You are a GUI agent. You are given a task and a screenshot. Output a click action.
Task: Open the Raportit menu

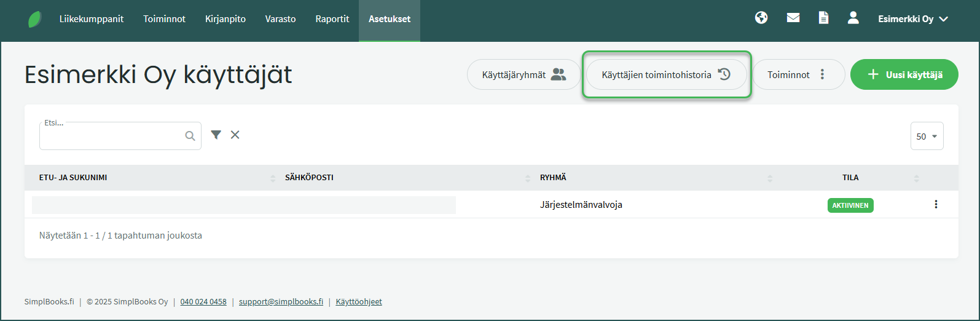[x=332, y=19]
